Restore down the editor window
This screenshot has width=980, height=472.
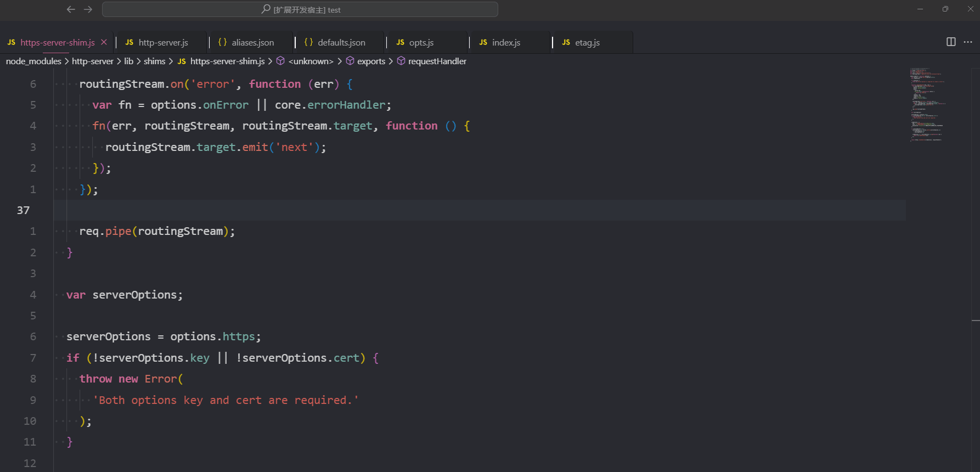coord(945,9)
